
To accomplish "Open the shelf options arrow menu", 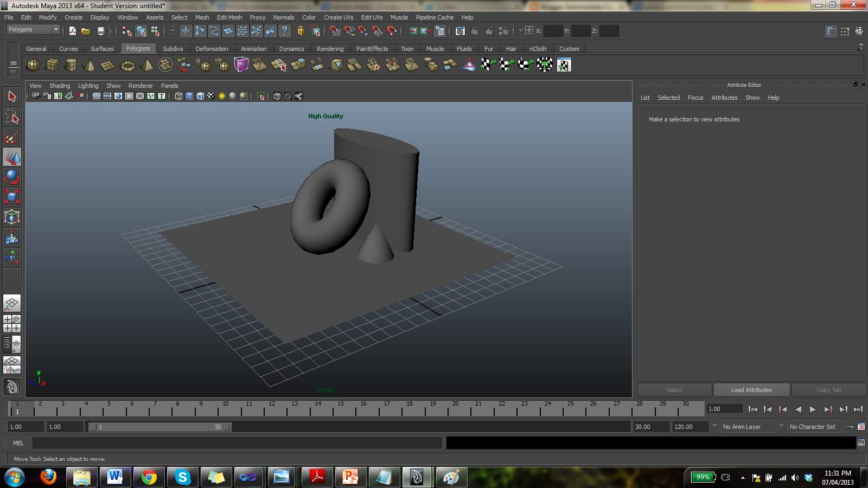I will coord(14,72).
